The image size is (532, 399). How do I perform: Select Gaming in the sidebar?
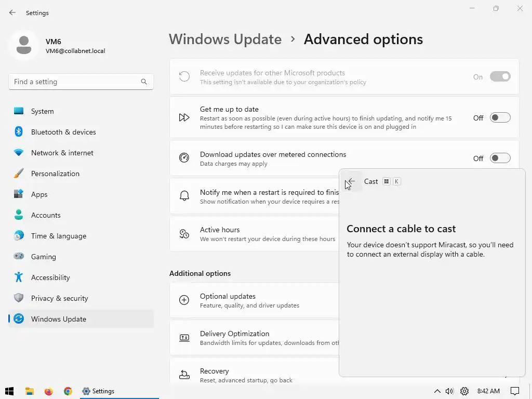(81, 257)
